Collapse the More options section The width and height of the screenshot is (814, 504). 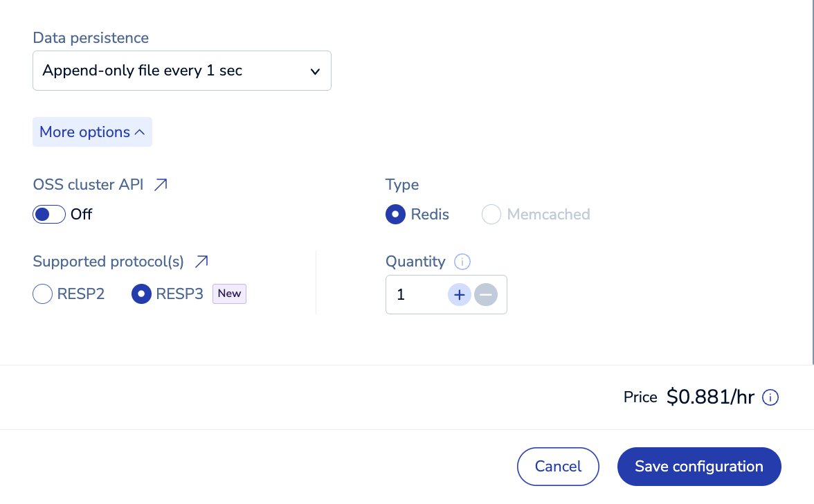click(x=92, y=132)
